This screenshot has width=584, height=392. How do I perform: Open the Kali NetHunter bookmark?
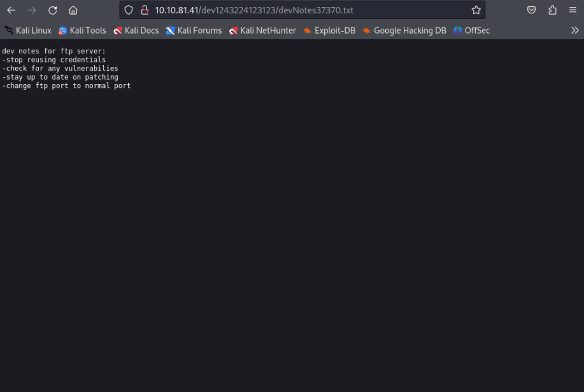pos(262,31)
